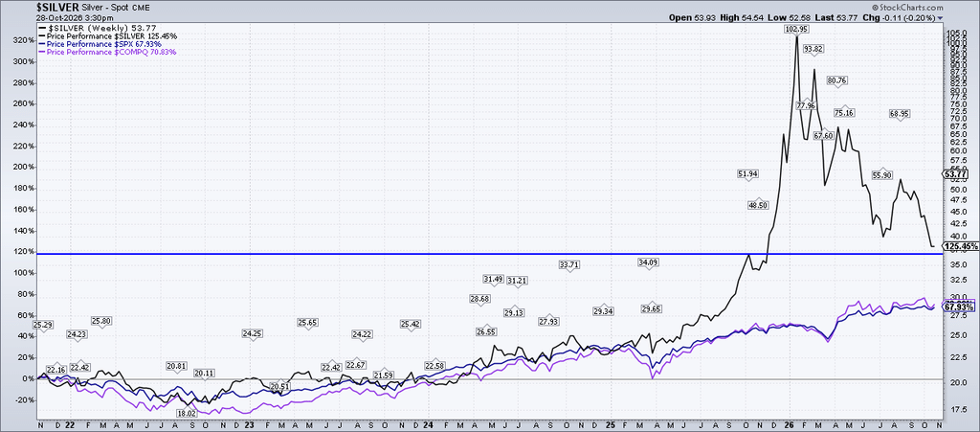980x432 pixels.
Task: Click the 80.76 price label
Action: 836,80
